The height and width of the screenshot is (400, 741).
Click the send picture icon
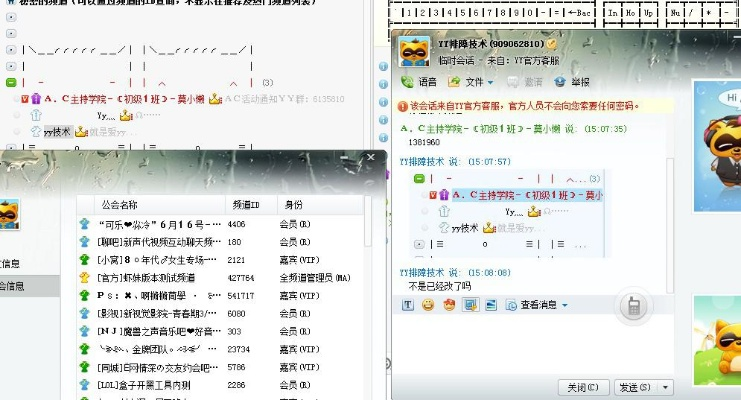491,305
